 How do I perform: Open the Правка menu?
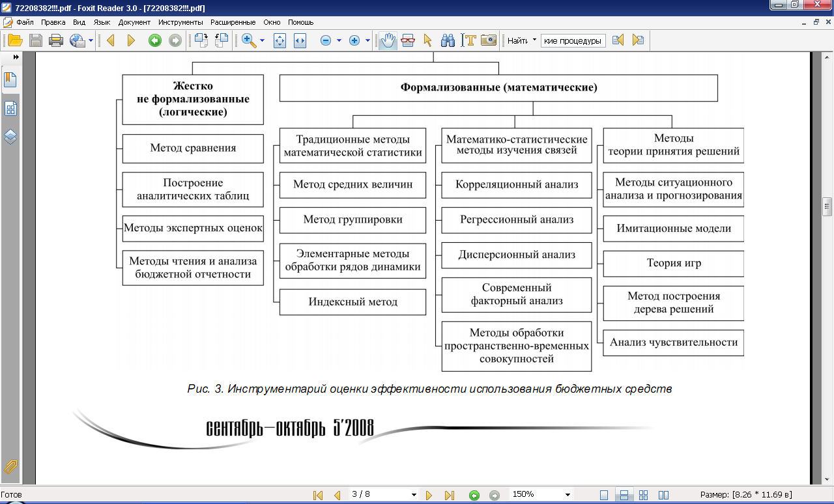[x=53, y=21]
